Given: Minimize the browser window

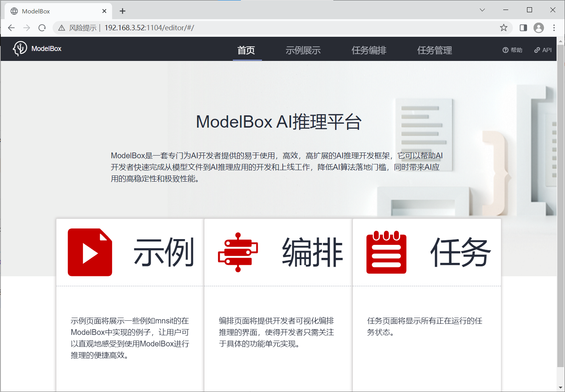Looking at the screenshot, I should (x=506, y=10).
